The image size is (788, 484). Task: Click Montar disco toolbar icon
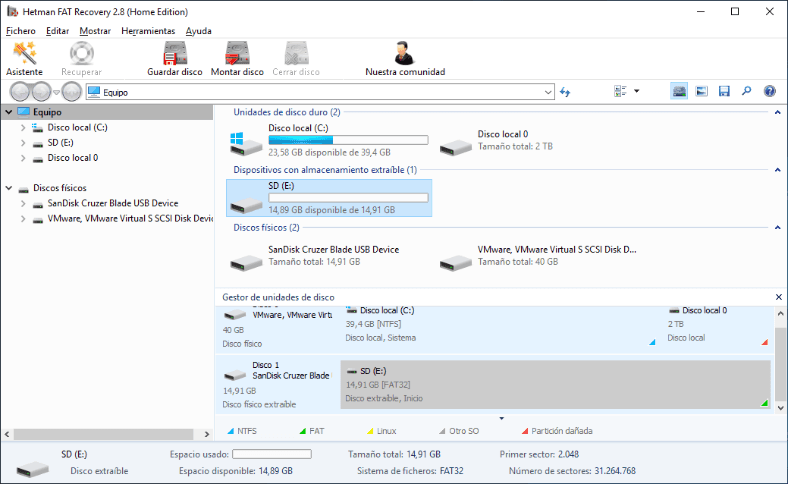pyautogui.click(x=237, y=58)
